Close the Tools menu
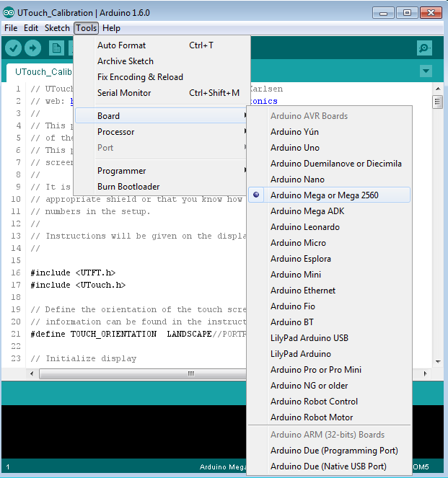Viewport: 448px width, 478px height. [87, 28]
